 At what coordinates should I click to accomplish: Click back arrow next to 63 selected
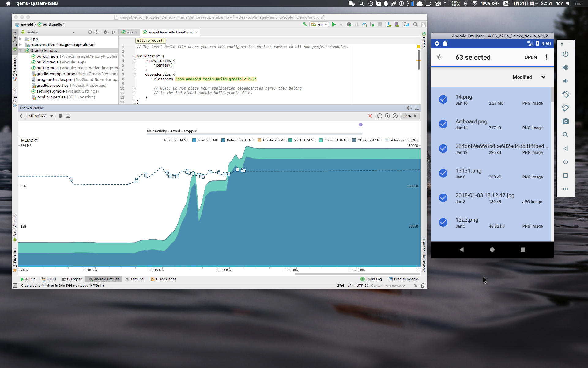(440, 57)
